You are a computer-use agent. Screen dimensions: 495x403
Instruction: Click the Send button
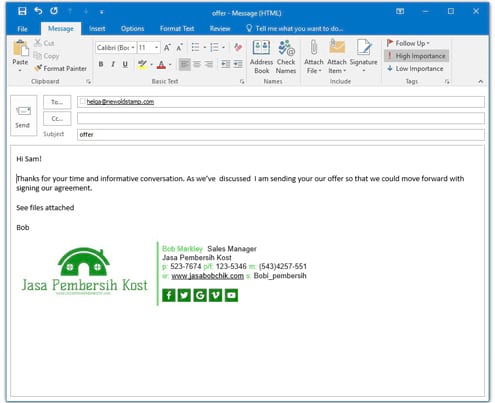23,116
